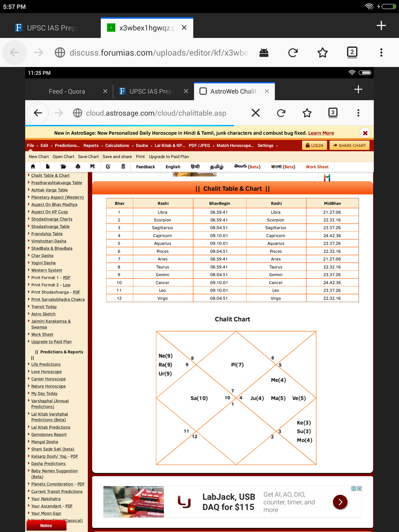
Task: Open Ashtak Varga Table sidebar link
Action: click(50, 190)
